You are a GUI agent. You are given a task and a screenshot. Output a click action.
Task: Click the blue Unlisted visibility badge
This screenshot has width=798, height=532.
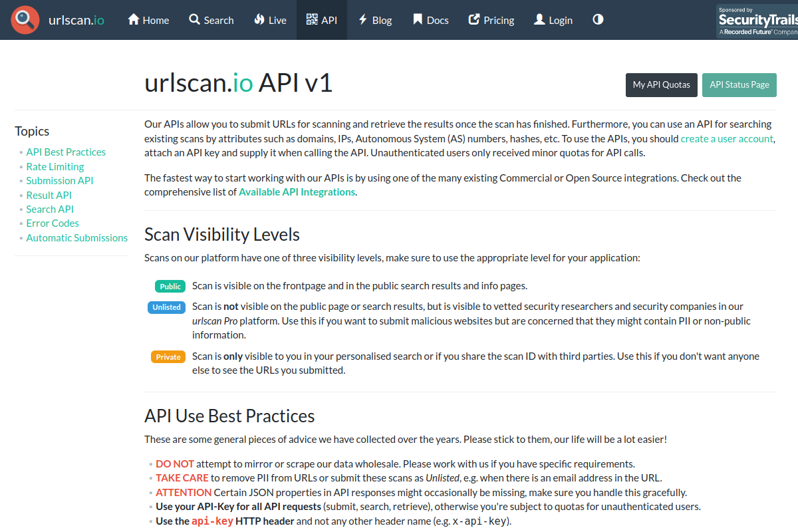(x=166, y=307)
